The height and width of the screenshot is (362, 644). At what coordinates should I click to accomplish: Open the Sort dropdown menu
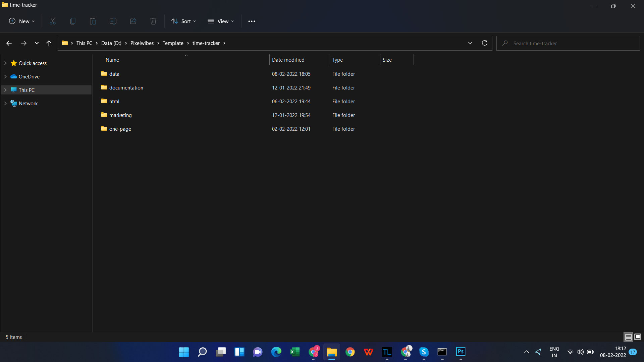click(x=183, y=21)
